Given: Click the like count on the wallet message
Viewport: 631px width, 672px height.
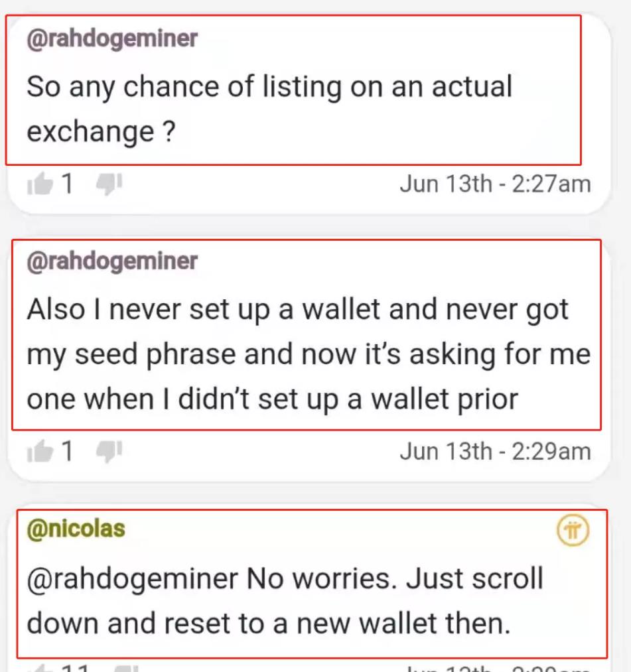Looking at the screenshot, I should pos(67,452).
